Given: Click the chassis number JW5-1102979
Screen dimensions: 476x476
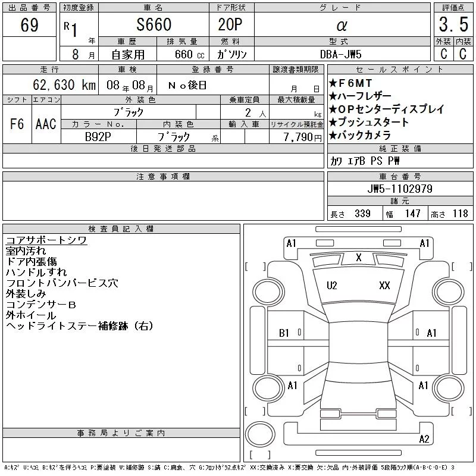Looking at the screenshot, I should [400, 189].
